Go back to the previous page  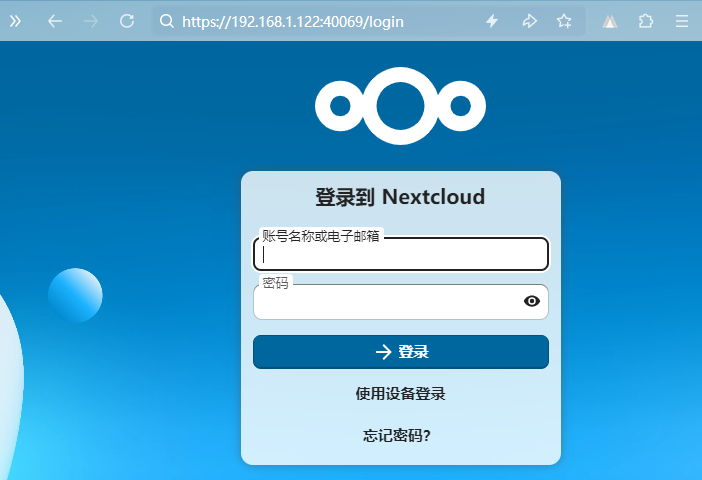coord(55,21)
